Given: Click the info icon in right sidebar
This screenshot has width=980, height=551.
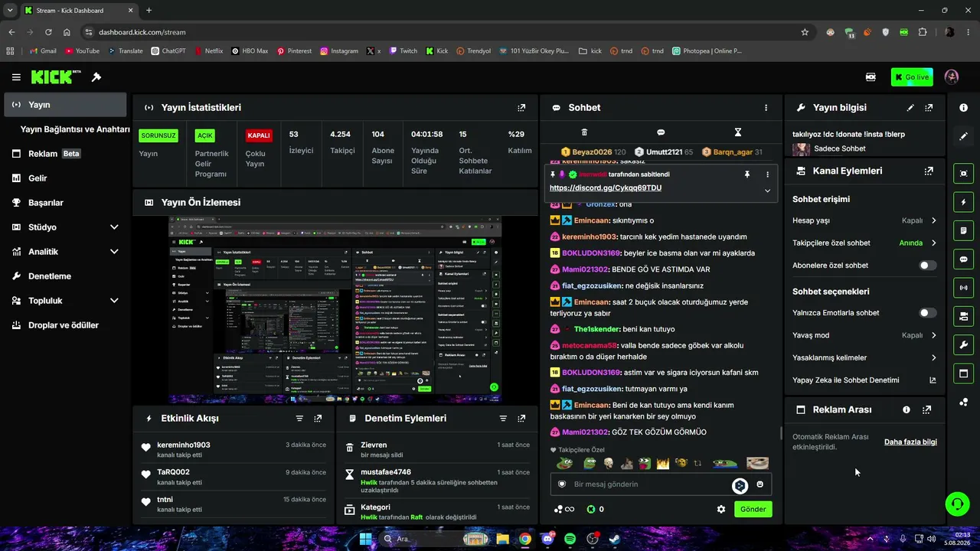Looking at the screenshot, I should 964,108.
